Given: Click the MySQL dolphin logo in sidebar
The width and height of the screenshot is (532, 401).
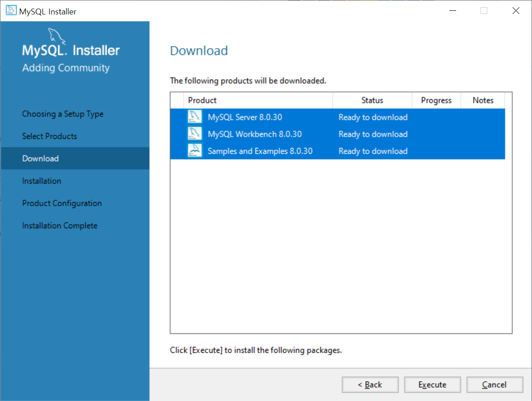Looking at the screenshot, I should click(56, 36).
